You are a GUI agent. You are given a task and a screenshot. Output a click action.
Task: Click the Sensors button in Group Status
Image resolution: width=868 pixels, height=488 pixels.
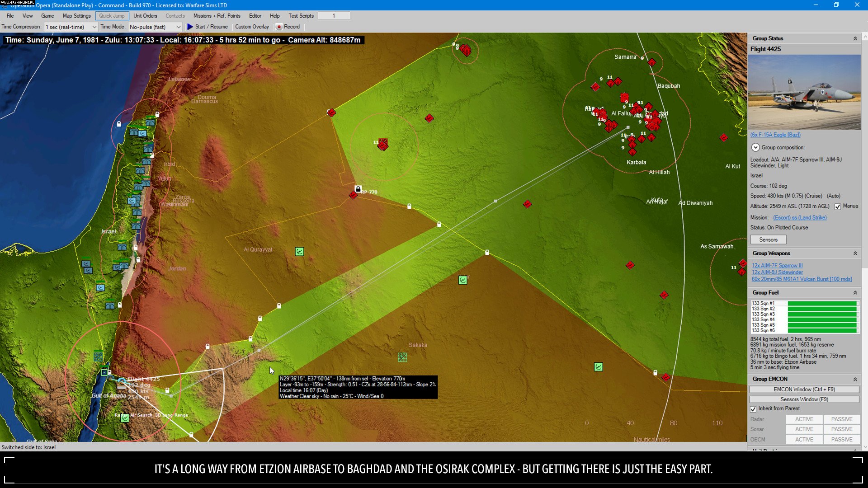[x=768, y=239]
